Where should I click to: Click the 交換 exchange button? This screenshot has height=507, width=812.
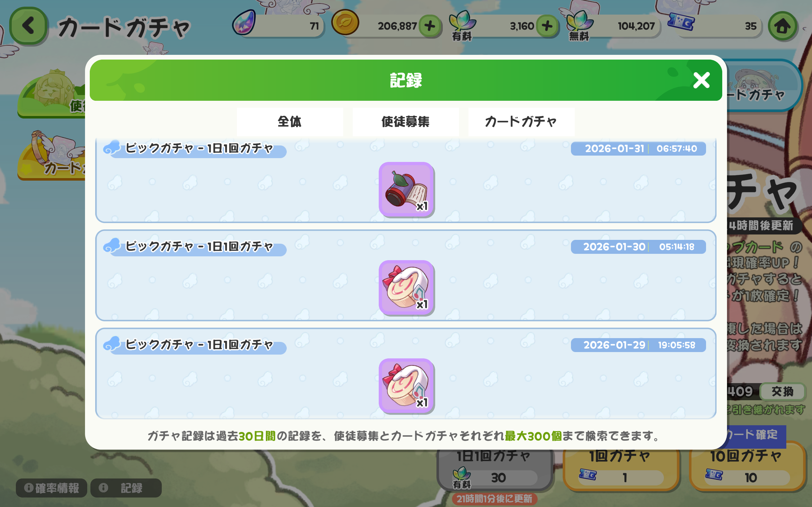point(783,391)
